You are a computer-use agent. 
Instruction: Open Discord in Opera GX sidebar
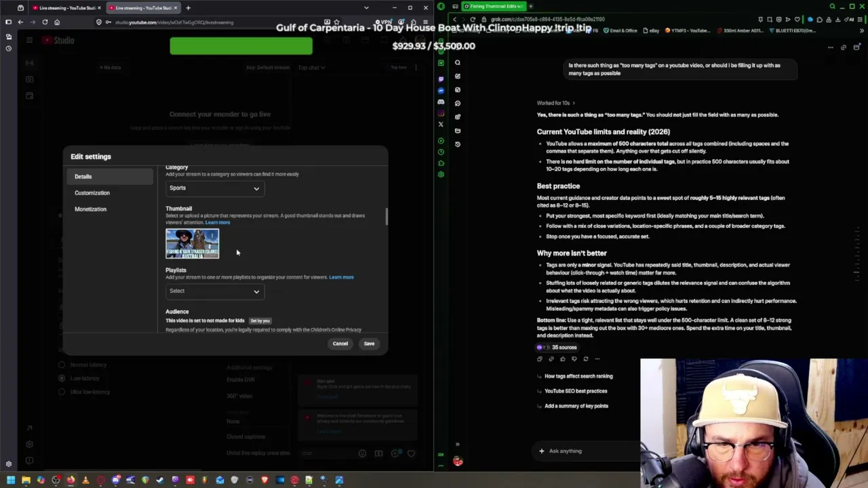(441, 102)
